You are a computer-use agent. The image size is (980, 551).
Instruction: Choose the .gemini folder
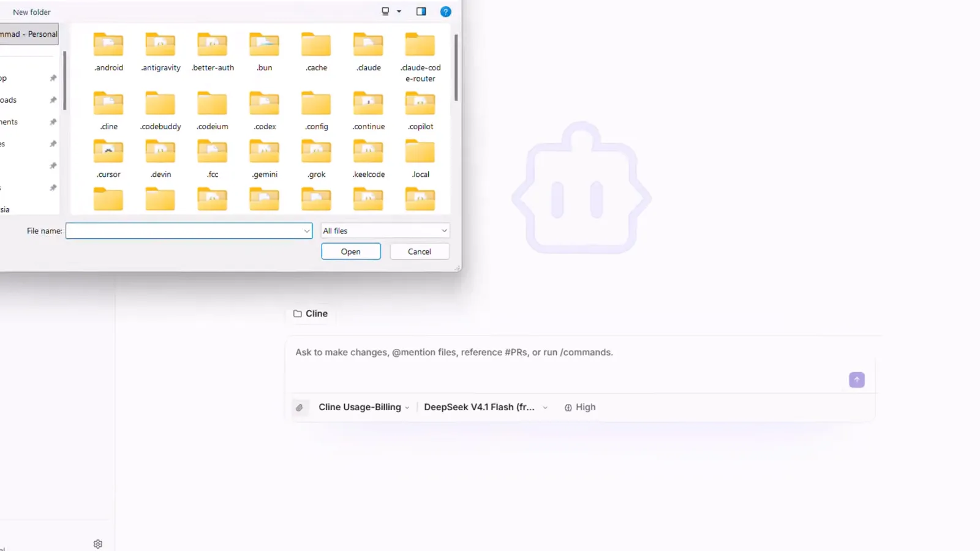click(x=265, y=159)
